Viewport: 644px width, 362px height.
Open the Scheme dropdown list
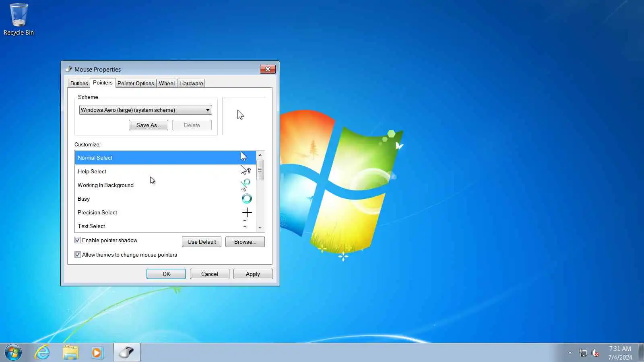(x=145, y=110)
